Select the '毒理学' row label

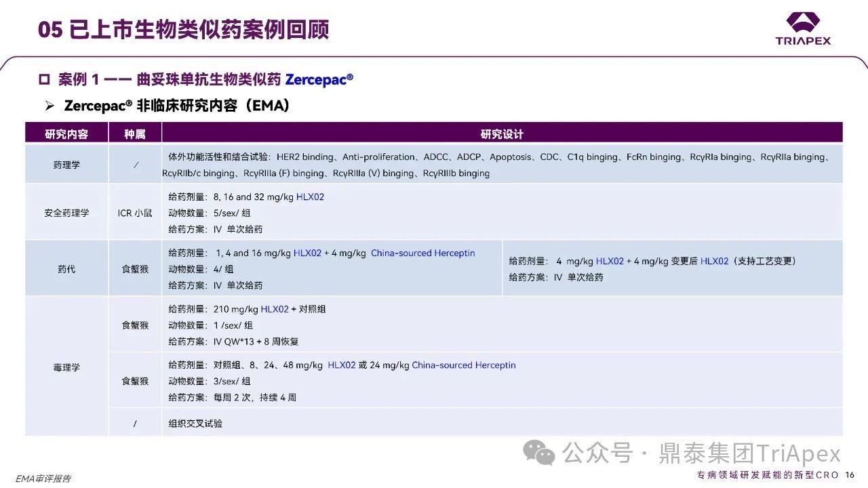[66, 367]
